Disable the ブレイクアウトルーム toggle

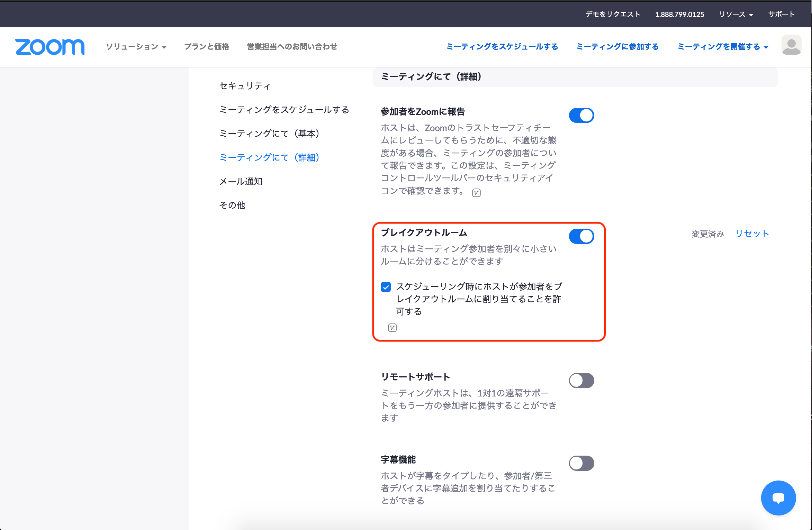click(x=581, y=236)
